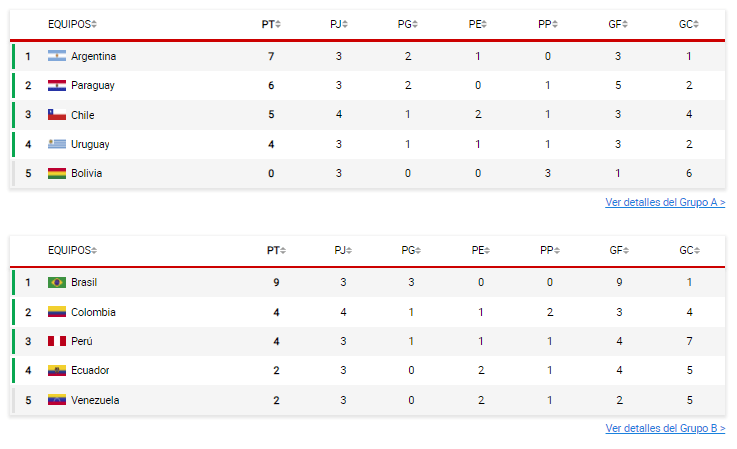The image size is (737, 449).
Task: Click the Uruguay flag icon
Action: 57,144
